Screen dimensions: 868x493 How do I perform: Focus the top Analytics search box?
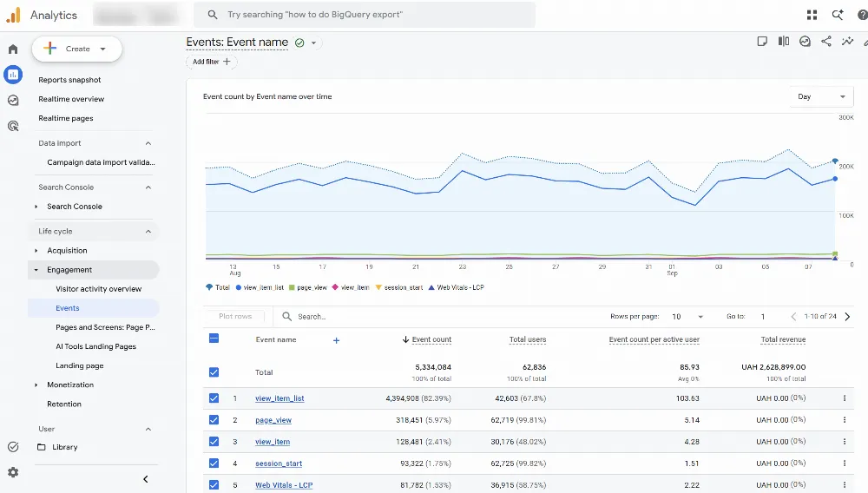coord(365,15)
